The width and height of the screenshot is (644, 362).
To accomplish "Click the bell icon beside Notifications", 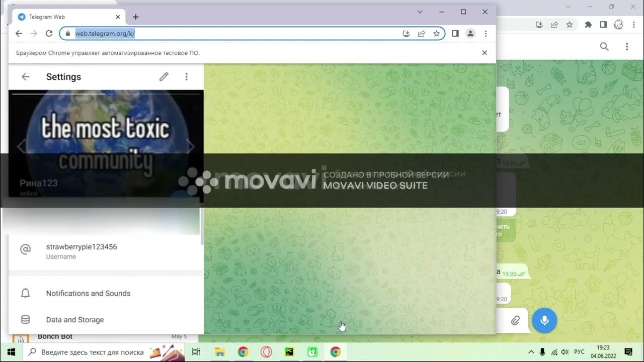I will [x=25, y=293].
